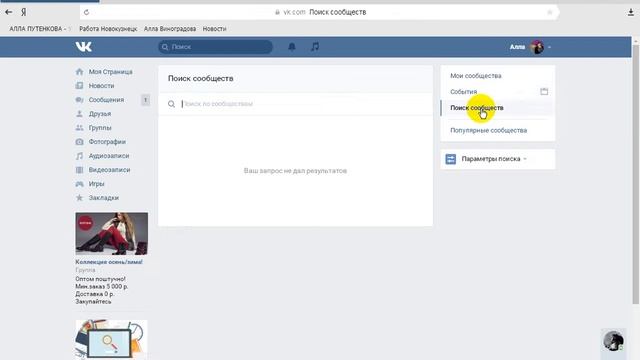
Task: Open События tab
Action: (463, 92)
